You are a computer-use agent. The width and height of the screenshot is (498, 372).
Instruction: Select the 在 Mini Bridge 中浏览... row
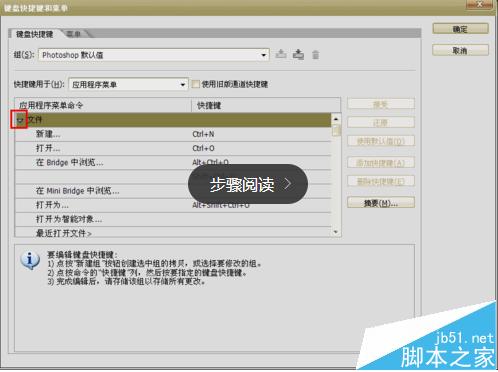coord(173,191)
